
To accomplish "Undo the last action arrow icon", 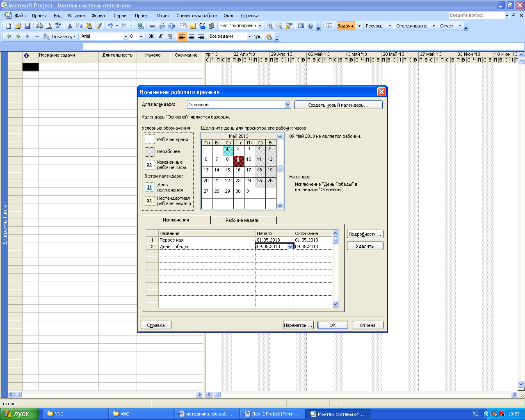I will point(110,26).
